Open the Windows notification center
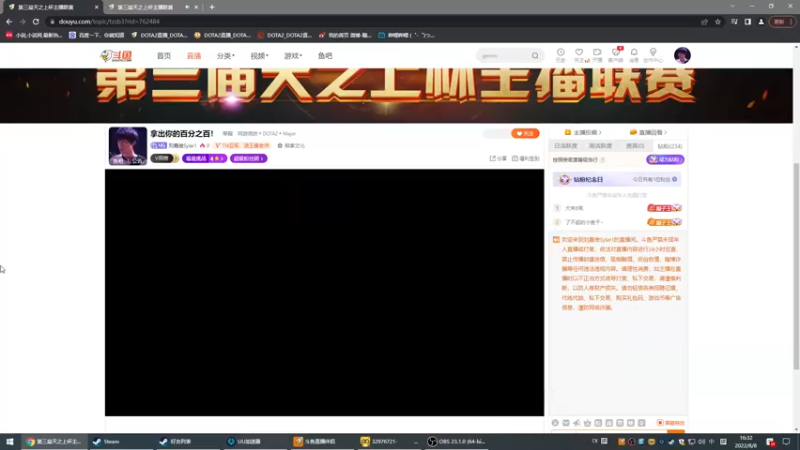 786,442
